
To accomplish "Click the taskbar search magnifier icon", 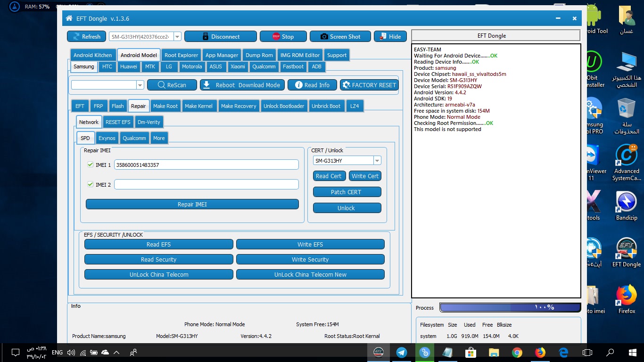I will coord(610,352).
